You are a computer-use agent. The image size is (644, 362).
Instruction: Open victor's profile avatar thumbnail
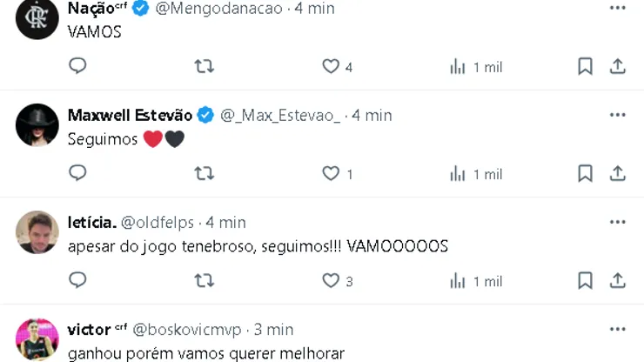point(37,339)
